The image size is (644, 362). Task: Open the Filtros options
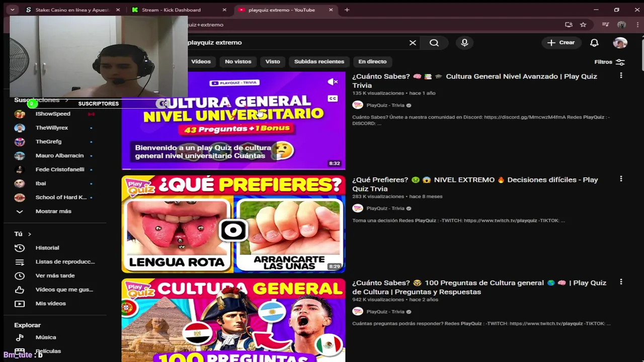(x=609, y=62)
